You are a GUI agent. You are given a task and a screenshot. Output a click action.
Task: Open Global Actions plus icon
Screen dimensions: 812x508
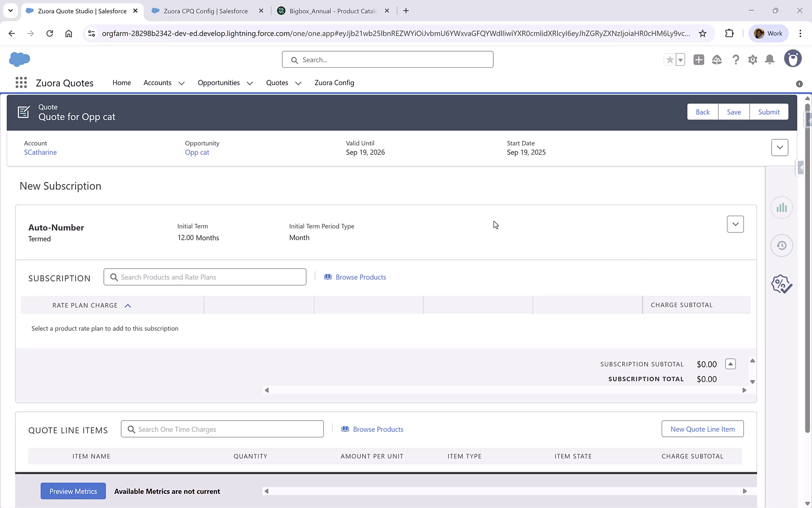[699, 60]
